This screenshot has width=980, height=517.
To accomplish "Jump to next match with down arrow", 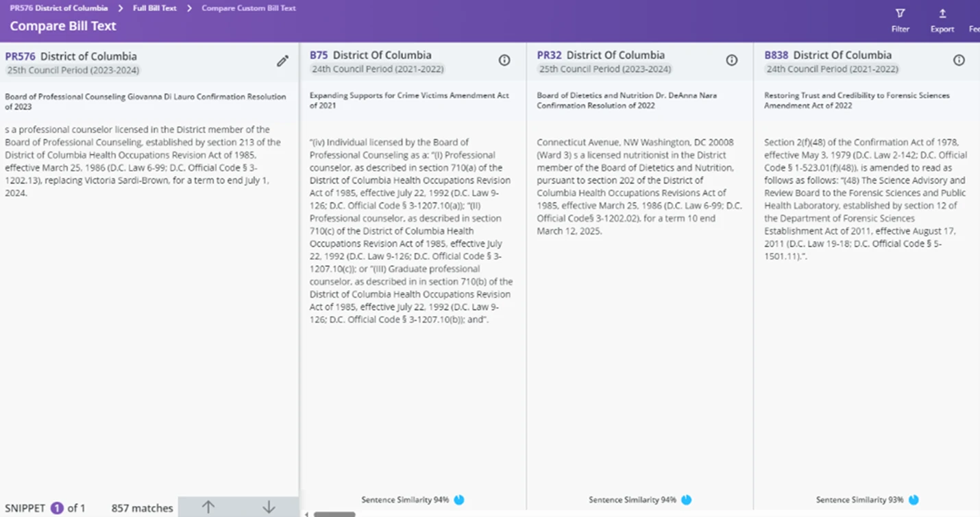I will pyautogui.click(x=269, y=507).
